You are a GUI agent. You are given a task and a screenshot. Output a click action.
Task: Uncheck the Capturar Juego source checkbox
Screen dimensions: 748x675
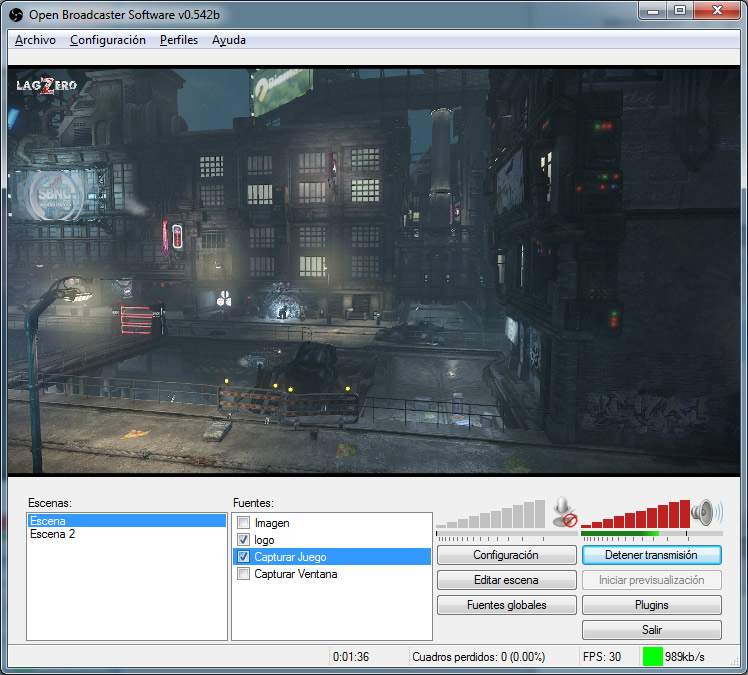[x=243, y=556]
